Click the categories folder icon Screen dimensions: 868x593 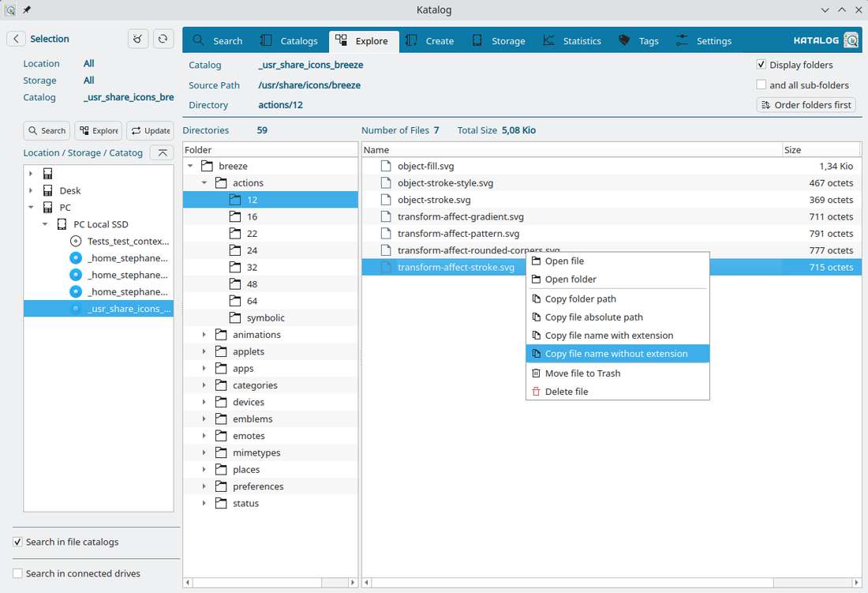point(221,385)
